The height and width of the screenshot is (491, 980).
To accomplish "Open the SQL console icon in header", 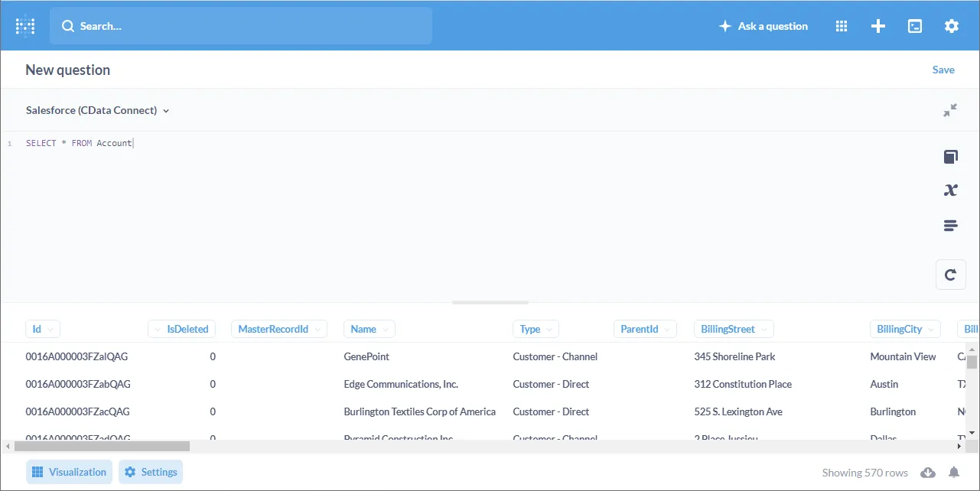I will (915, 26).
